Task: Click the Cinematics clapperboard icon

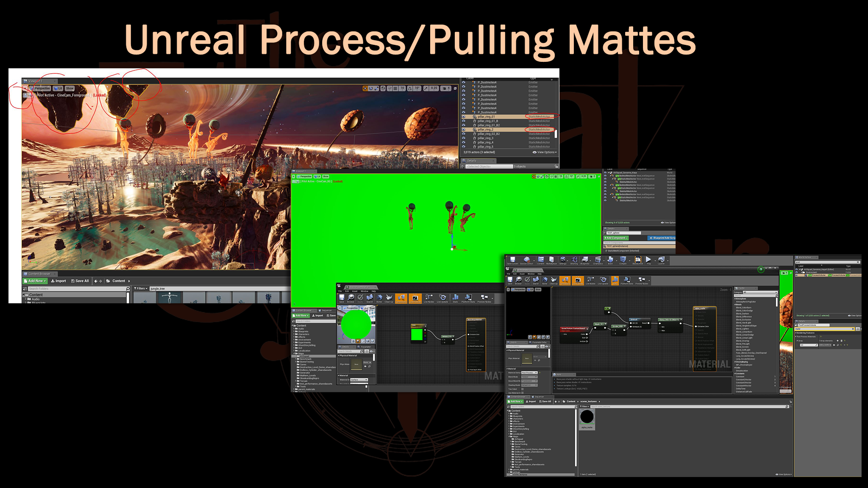Action: pyautogui.click(x=598, y=260)
